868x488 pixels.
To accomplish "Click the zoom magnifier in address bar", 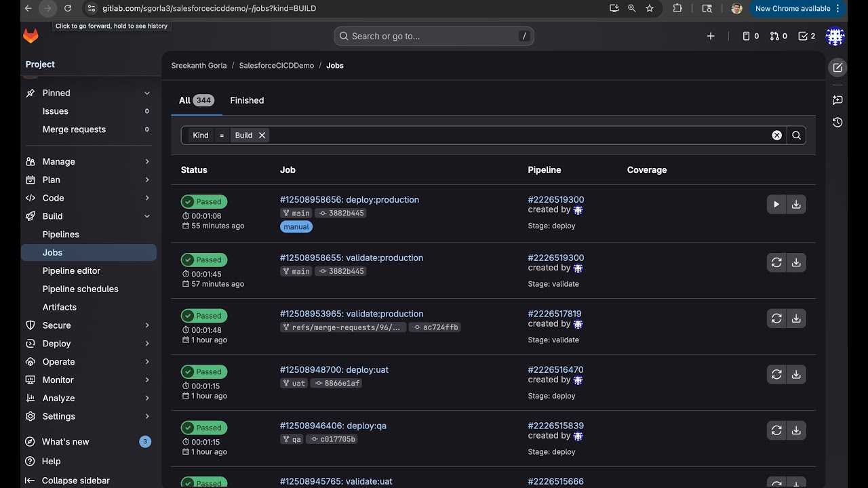I will tap(632, 8).
